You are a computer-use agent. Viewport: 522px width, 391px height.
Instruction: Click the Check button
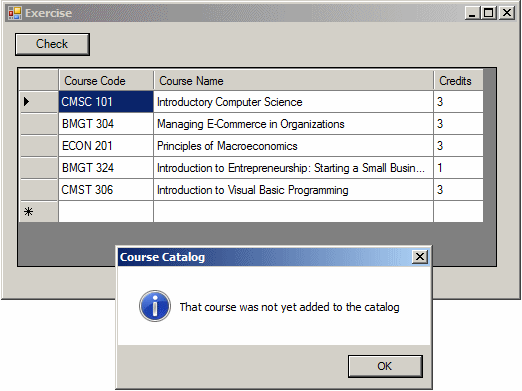pos(52,44)
